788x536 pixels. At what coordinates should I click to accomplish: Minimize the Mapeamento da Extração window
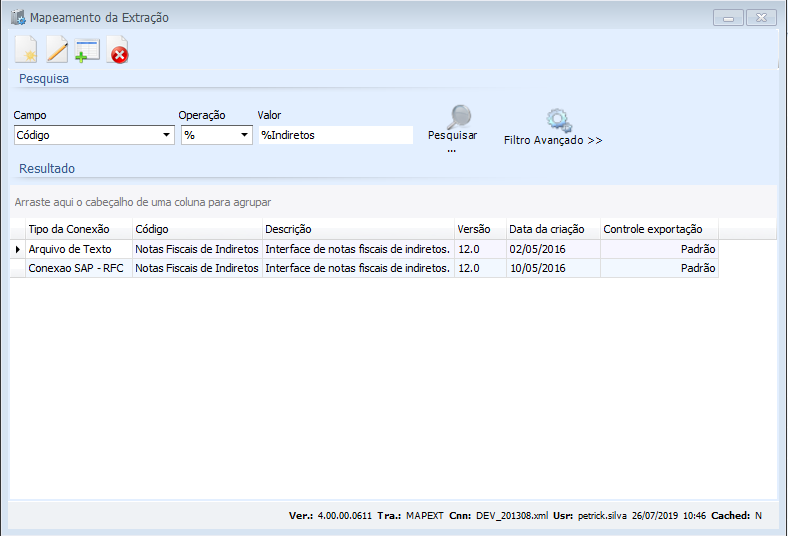click(728, 18)
